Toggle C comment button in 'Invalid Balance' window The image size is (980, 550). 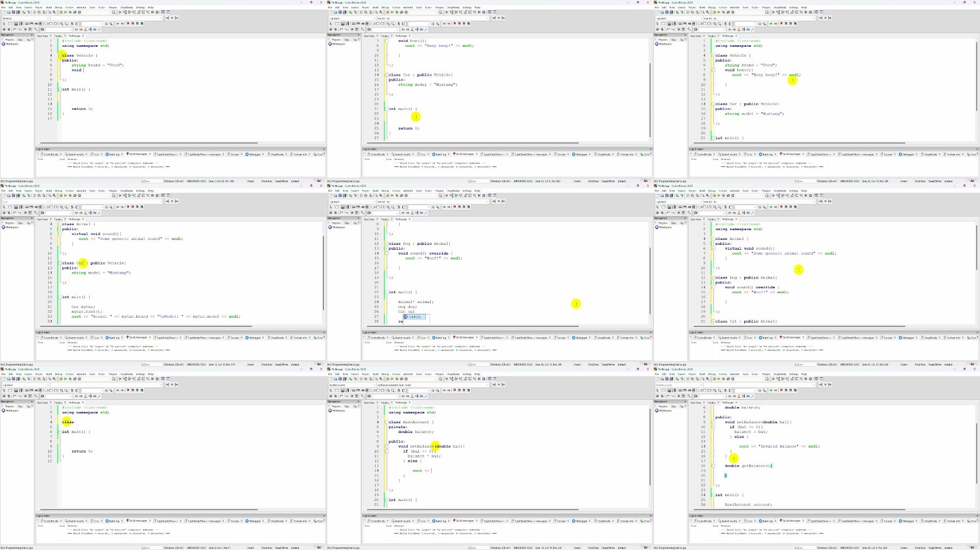point(730,390)
